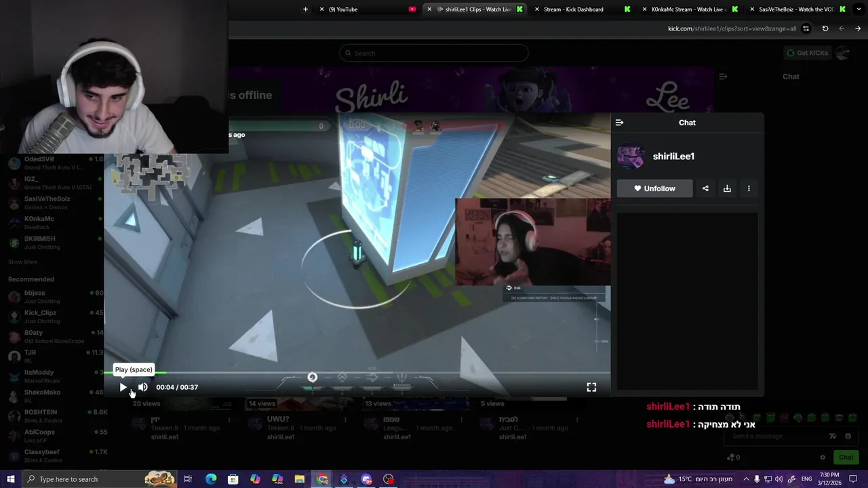
Task: Open Microsoft Edge from taskbar
Action: (211, 479)
